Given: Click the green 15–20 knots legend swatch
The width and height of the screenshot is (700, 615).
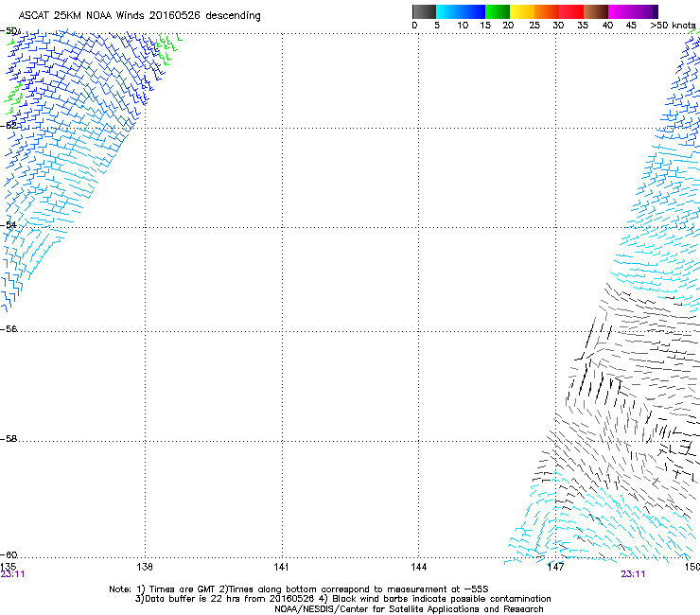Looking at the screenshot, I should 498,11.
